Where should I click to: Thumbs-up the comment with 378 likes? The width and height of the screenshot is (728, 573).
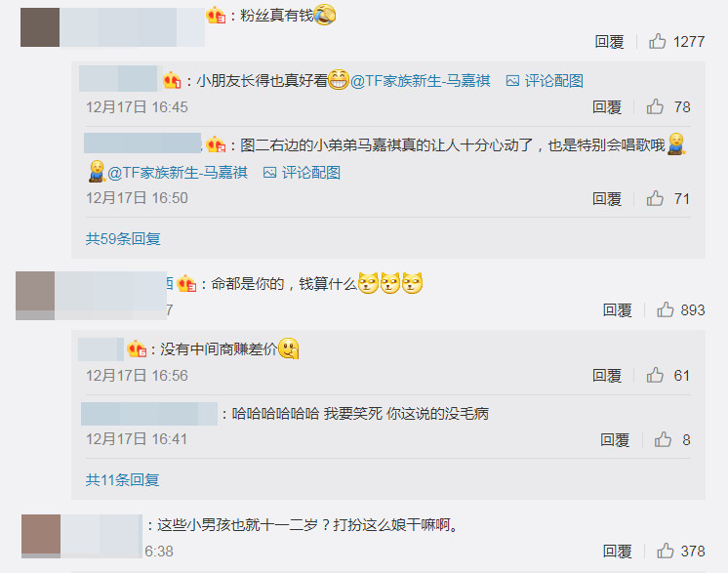click(x=666, y=551)
